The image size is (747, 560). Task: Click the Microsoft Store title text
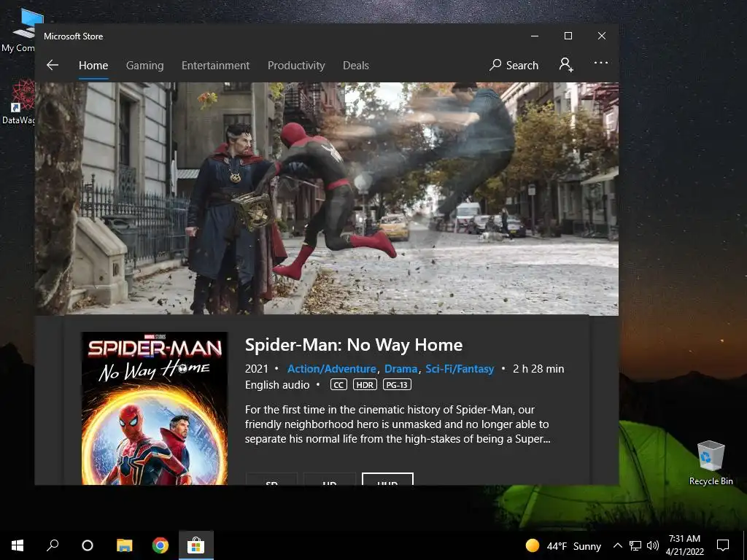[74, 36]
